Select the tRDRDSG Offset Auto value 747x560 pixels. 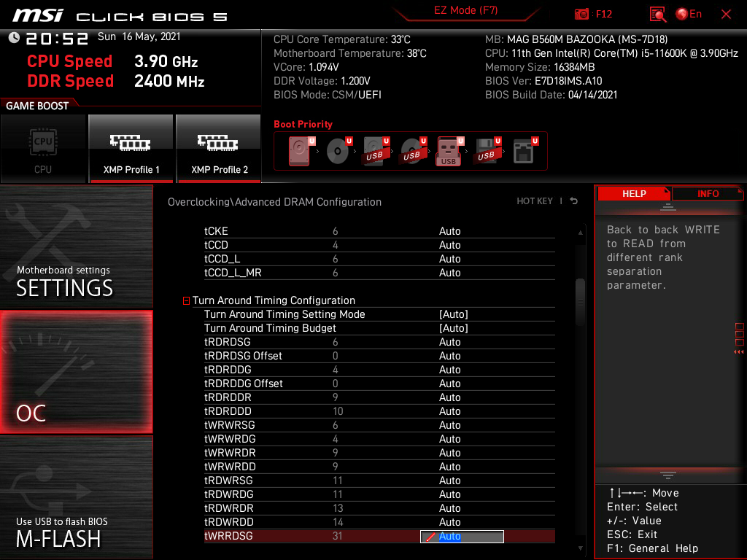(x=449, y=356)
